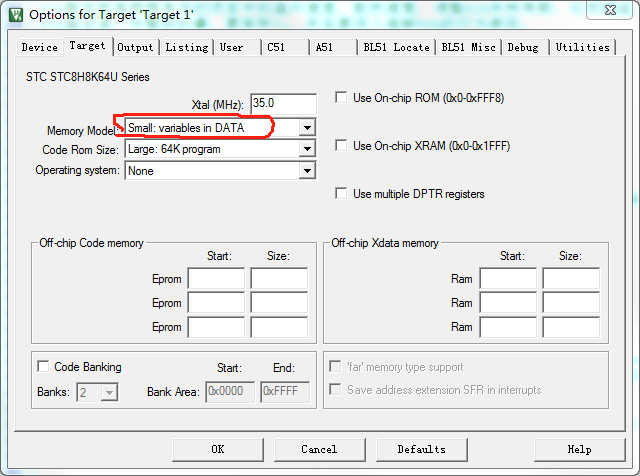Click the first Eprom Size field
This screenshot has height=476, width=640.
coord(279,279)
